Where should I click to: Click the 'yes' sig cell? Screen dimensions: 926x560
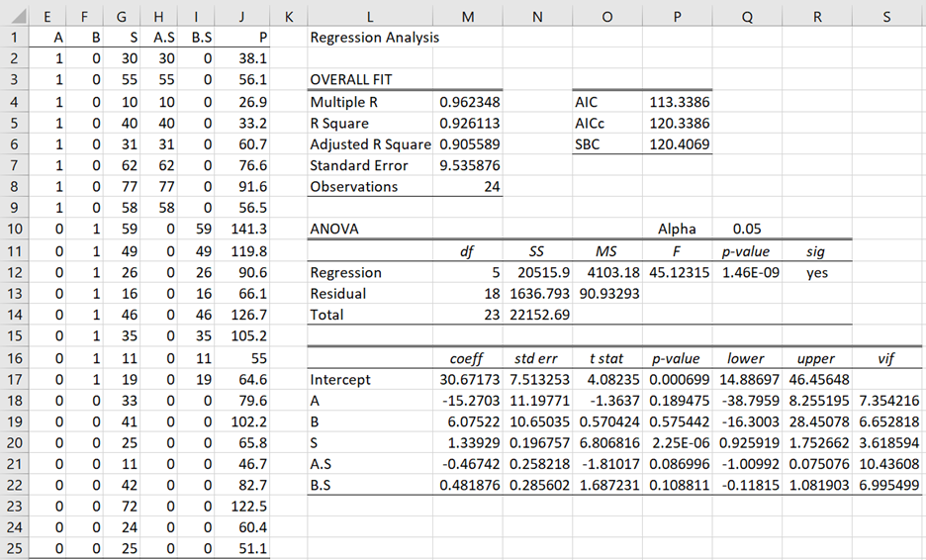(x=817, y=272)
